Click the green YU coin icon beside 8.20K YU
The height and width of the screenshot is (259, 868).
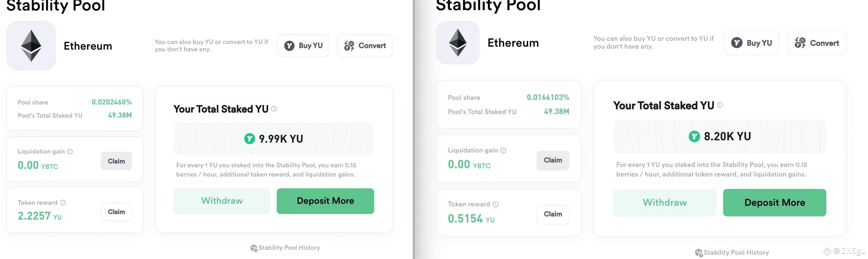point(694,136)
